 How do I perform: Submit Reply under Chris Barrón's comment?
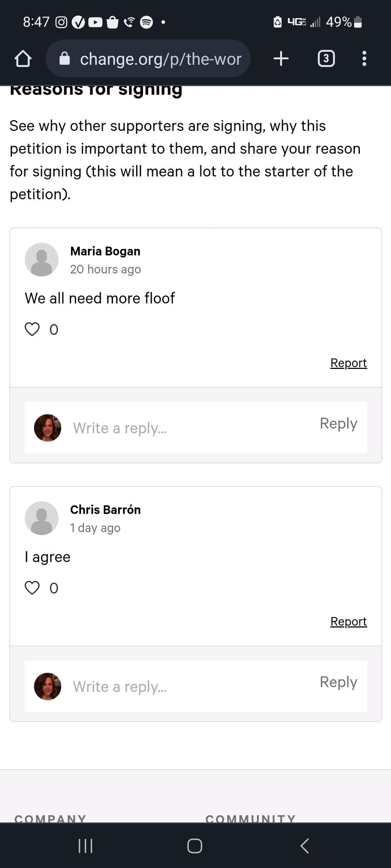[338, 682]
